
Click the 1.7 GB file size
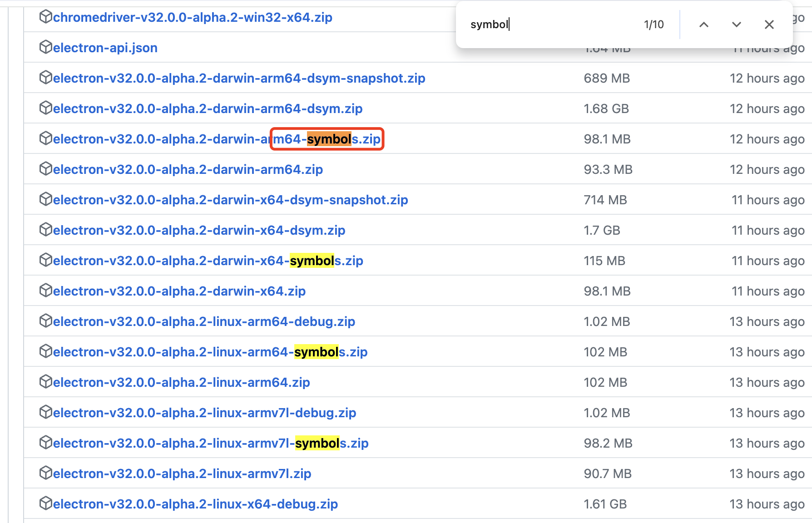[x=602, y=230]
